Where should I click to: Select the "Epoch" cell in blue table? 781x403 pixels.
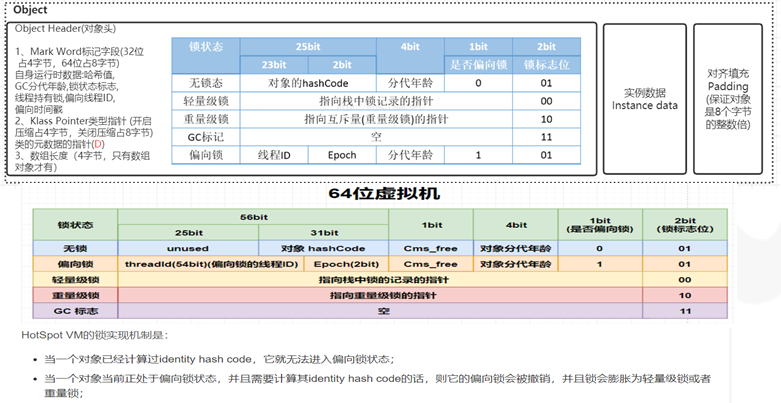342,155
